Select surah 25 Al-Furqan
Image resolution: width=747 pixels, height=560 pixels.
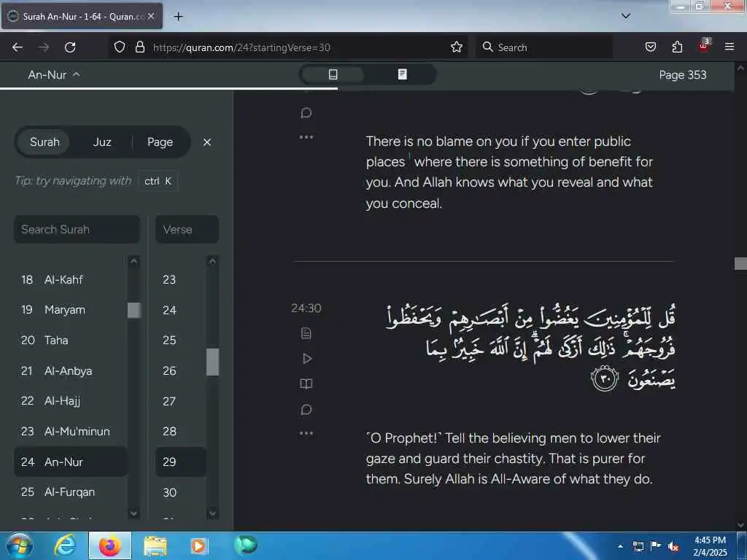(x=71, y=492)
